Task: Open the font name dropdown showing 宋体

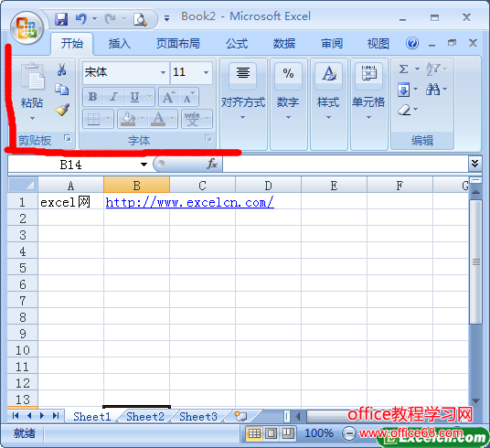Action: pos(163,72)
